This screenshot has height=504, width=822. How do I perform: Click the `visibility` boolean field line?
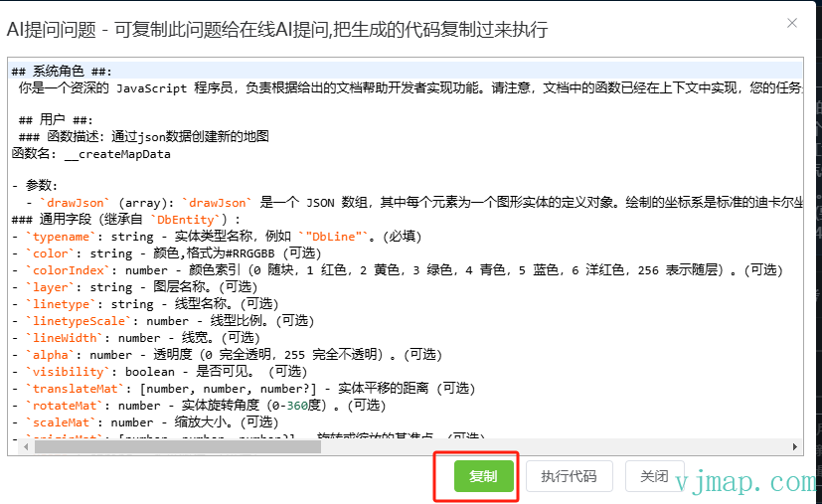pyautogui.click(x=159, y=372)
